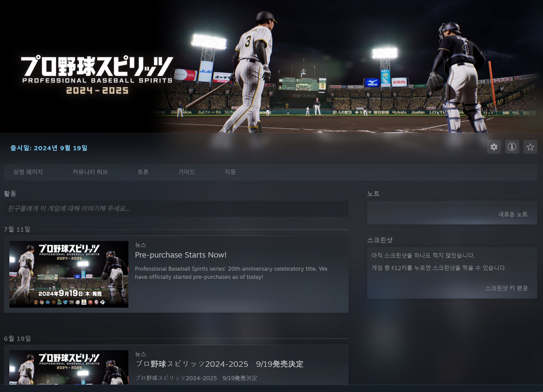The image size is (543, 392).
Task: Create a 새로운 노트
Action: (513, 214)
